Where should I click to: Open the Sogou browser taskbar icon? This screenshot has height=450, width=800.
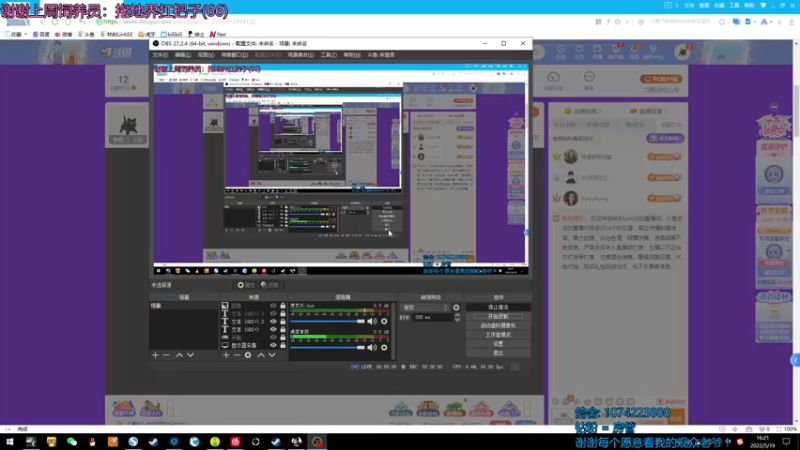(133, 442)
